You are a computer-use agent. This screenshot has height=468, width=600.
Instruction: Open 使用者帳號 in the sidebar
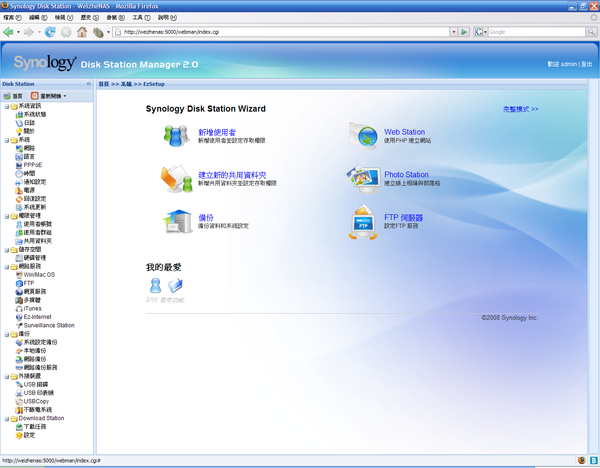click(x=34, y=224)
